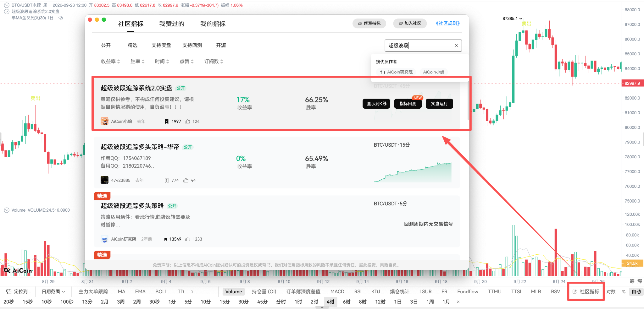Click the 加入社区 button
The width and height of the screenshot is (644, 309).
[410, 24]
